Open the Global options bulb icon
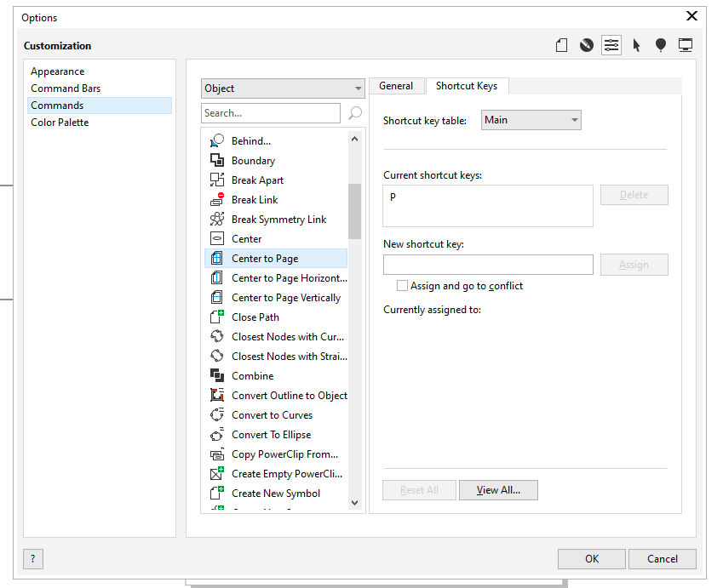 661,45
